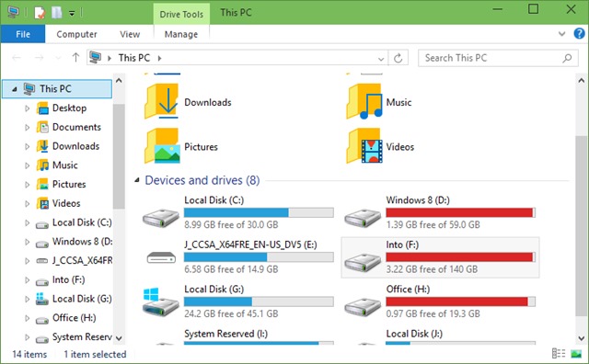The image size is (589, 364).
Task: Switch to Details view icon in status bar
Action: point(559,354)
